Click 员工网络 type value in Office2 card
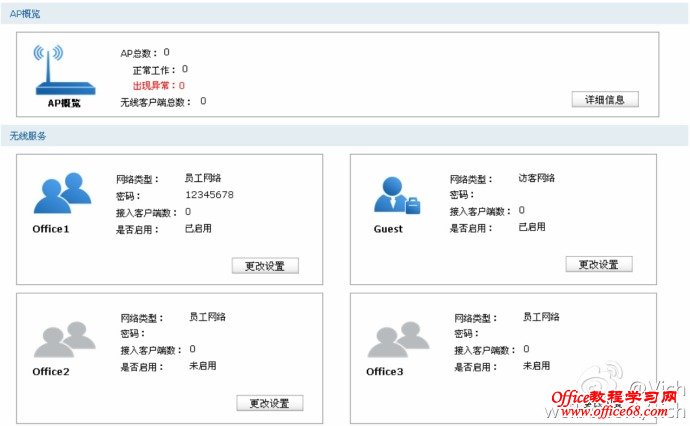The width and height of the screenshot is (690, 426). pyautogui.click(x=207, y=316)
